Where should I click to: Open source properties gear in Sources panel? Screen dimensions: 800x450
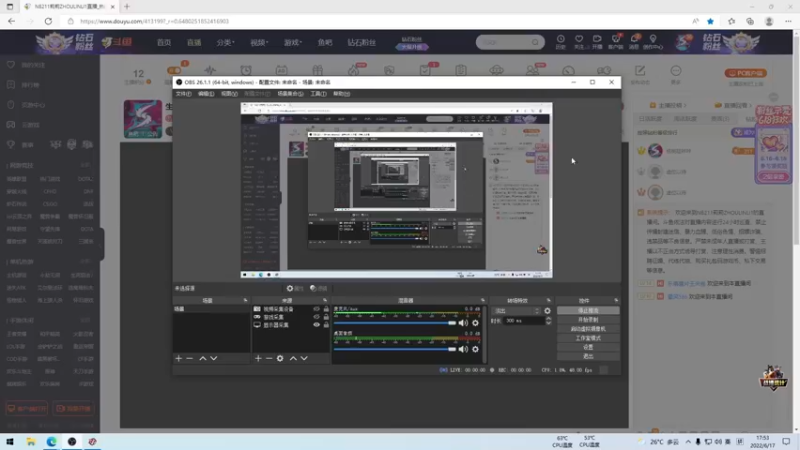(x=280, y=359)
